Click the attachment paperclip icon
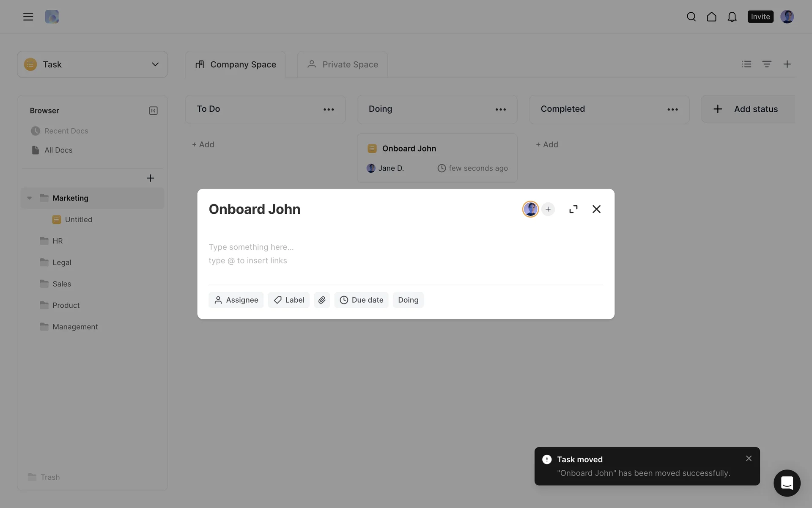Screen dimensions: 812x508 click(x=322, y=300)
